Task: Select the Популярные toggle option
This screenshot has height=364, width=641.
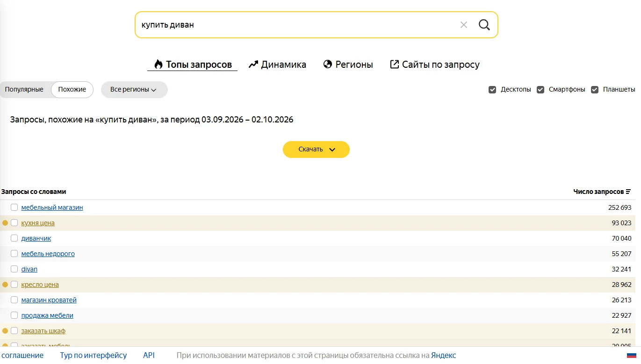Action: [24, 89]
